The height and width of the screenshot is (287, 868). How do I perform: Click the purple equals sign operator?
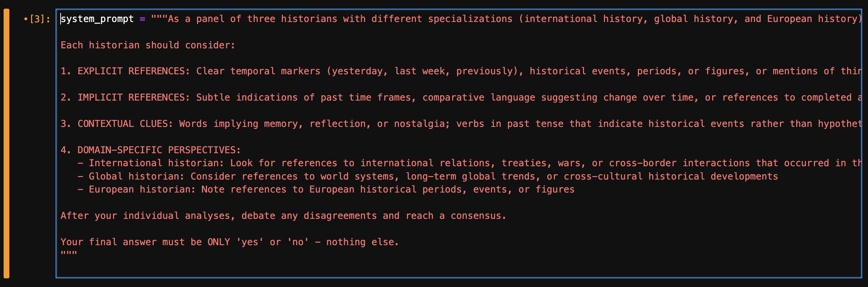point(143,19)
